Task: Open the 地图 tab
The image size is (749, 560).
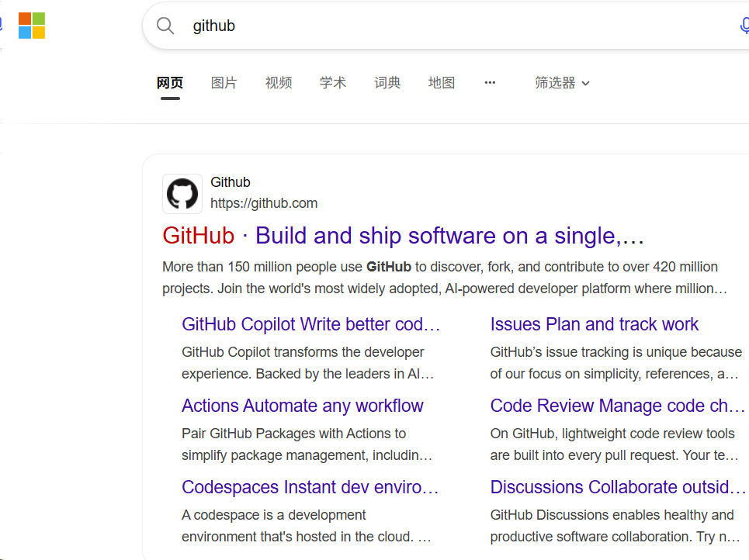Action: pyautogui.click(x=442, y=82)
